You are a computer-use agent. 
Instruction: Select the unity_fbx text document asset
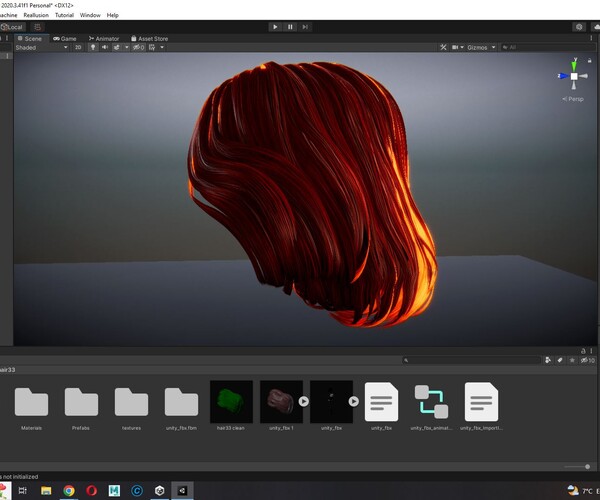tap(382, 402)
